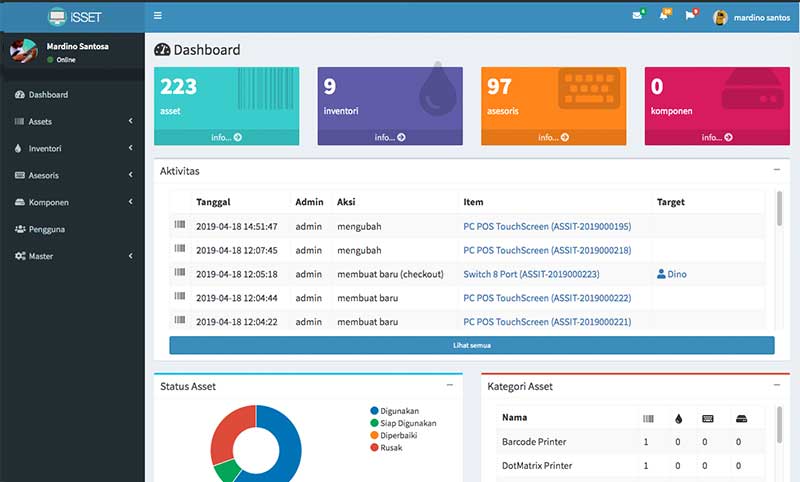This screenshot has height=482, width=800.
Task: Click the Dashboard gauge icon in sidebar
Action: (19, 94)
